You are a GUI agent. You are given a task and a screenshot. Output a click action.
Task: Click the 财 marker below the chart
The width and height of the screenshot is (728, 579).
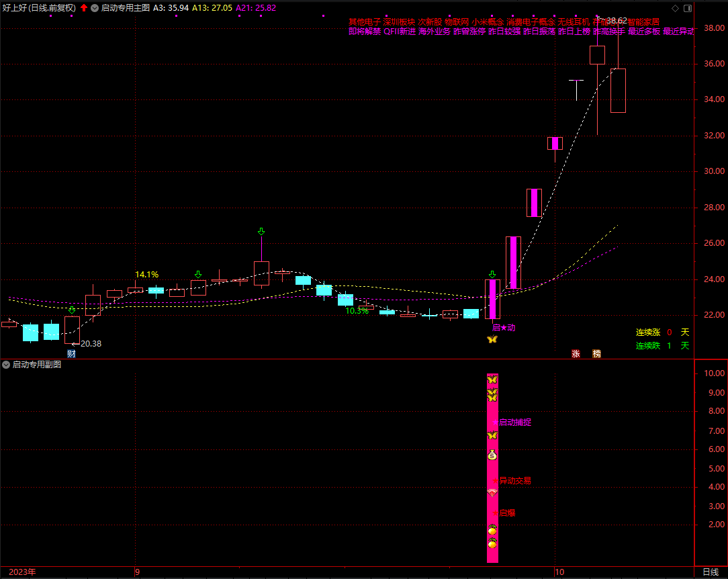[71, 354]
